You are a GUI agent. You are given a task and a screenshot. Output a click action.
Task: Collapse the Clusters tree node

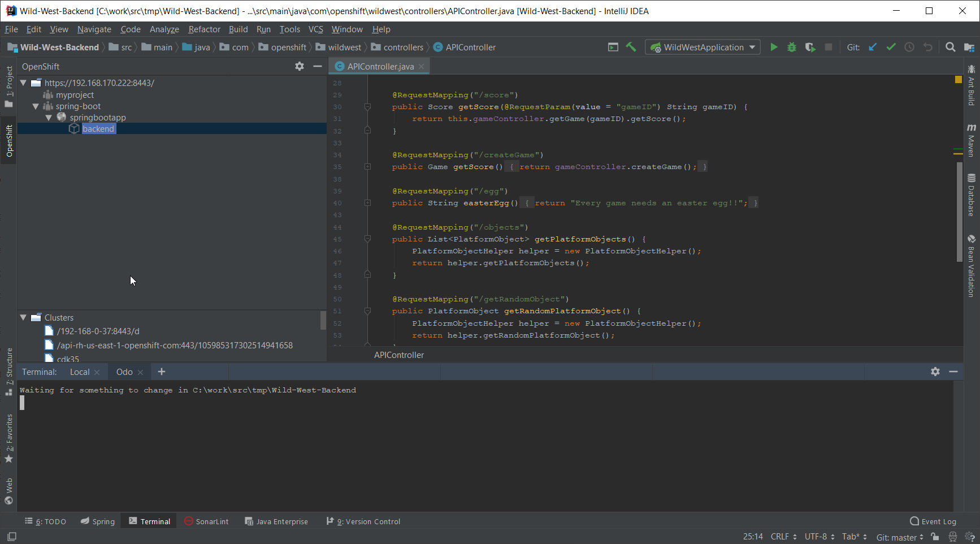(24, 318)
